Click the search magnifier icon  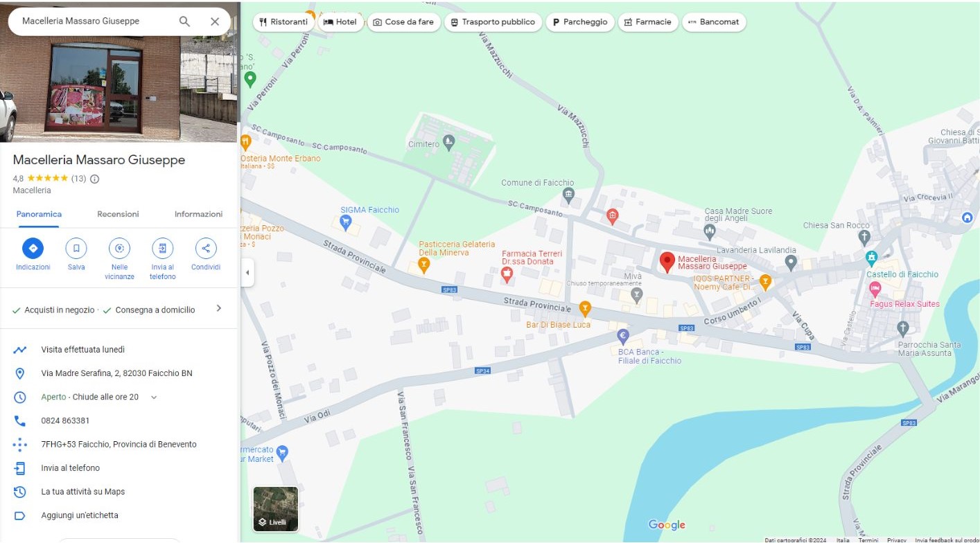(x=184, y=21)
